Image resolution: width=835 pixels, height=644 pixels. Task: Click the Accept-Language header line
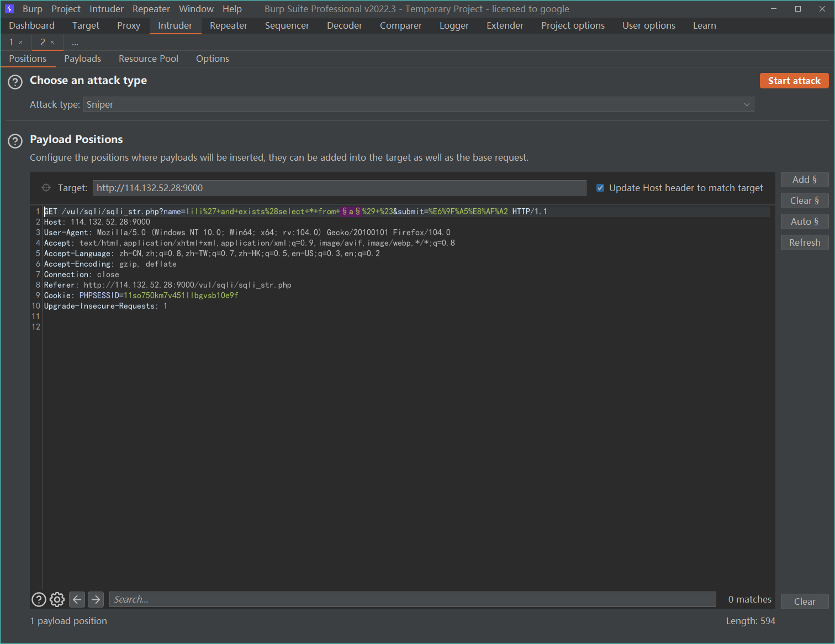coord(212,254)
